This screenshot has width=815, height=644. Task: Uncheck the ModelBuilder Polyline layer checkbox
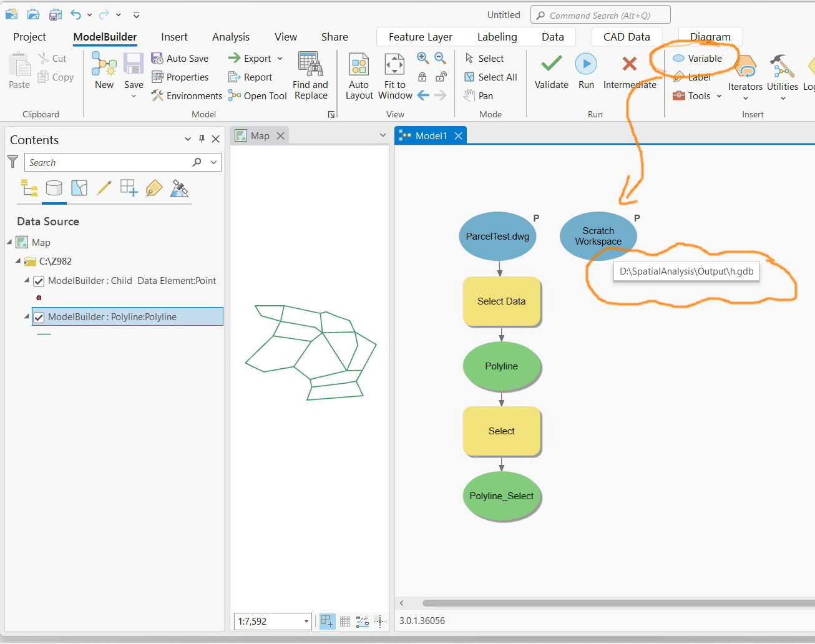tap(39, 317)
